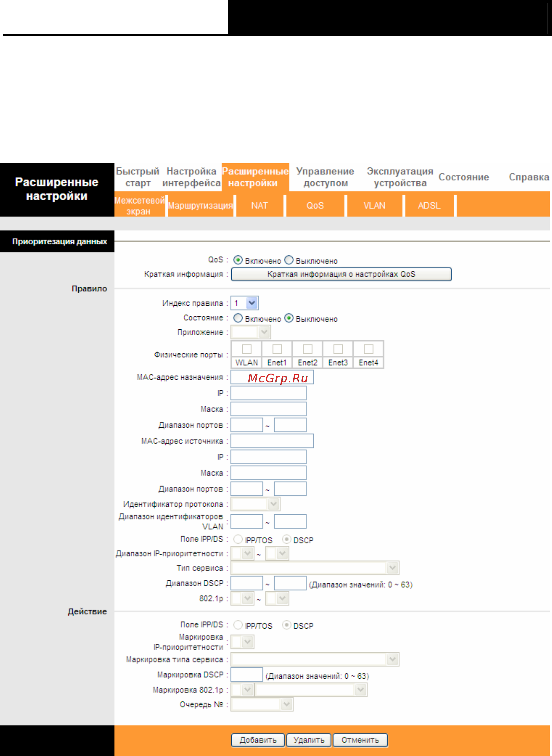The width and height of the screenshot is (552, 756).
Task: Go to the Эксплуатация устройства tab
Action: tap(400, 177)
